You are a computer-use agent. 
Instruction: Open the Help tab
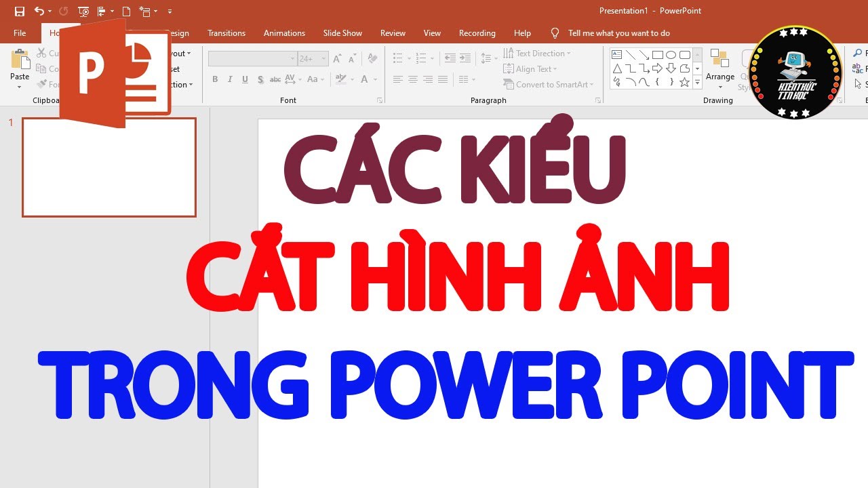click(x=522, y=33)
